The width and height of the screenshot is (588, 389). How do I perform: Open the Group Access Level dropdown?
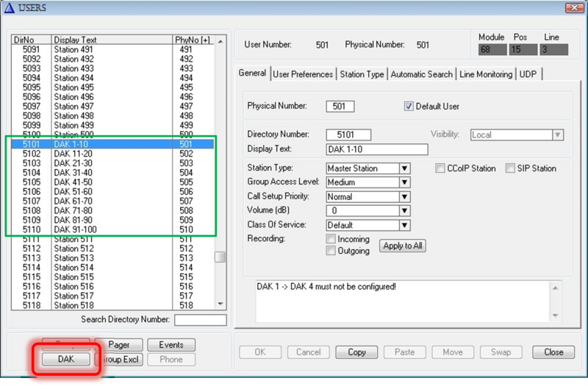point(405,182)
